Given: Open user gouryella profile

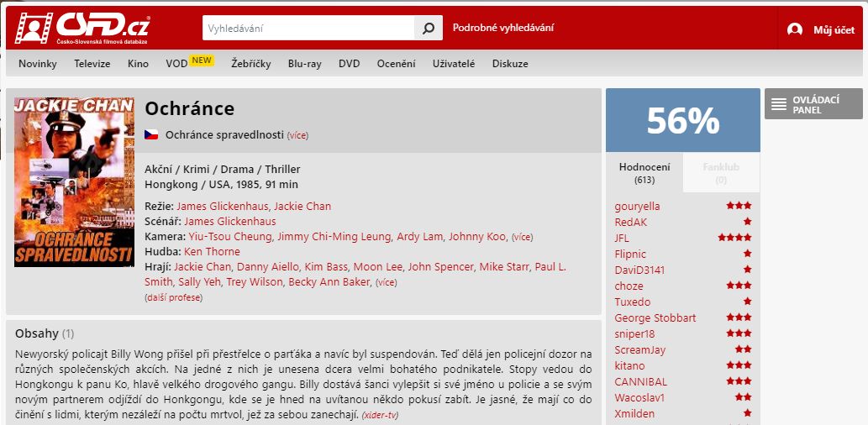Looking at the screenshot, I should 637,207.
